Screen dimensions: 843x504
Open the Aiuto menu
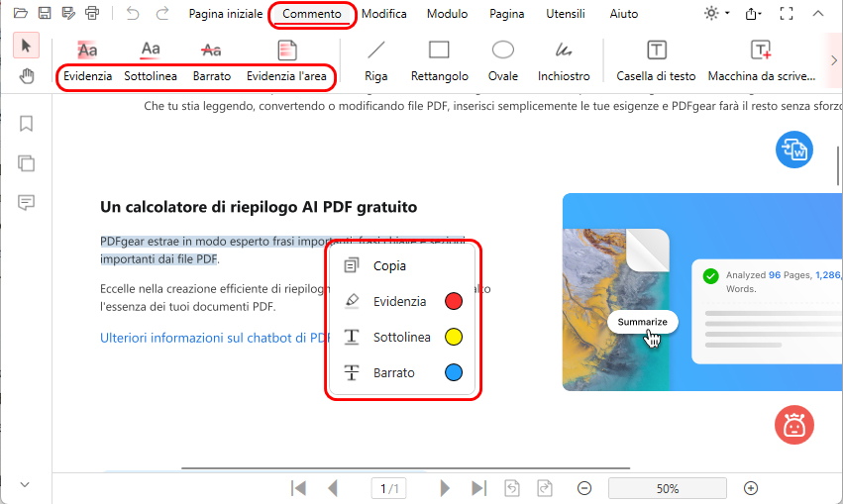pos(624,14)
